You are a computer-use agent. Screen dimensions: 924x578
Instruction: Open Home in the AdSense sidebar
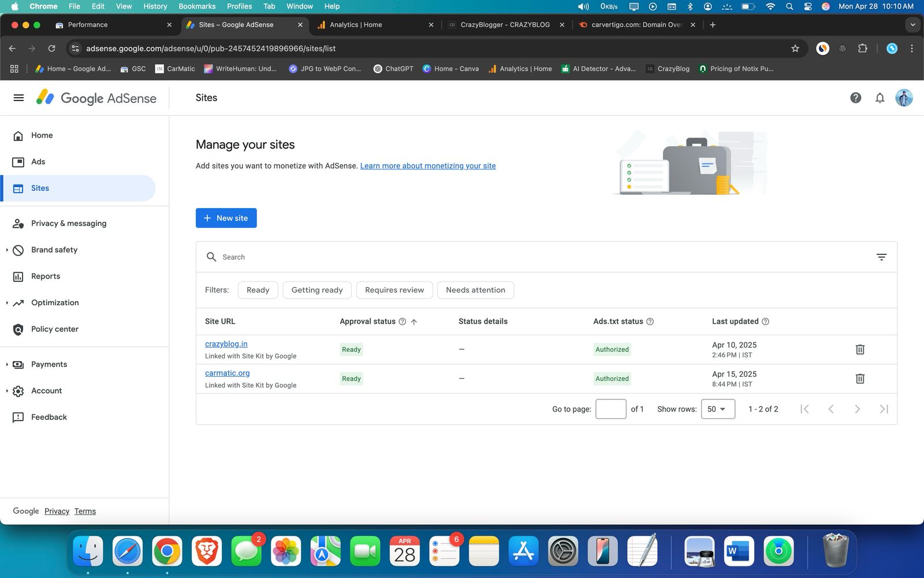(x=42, y=135)
